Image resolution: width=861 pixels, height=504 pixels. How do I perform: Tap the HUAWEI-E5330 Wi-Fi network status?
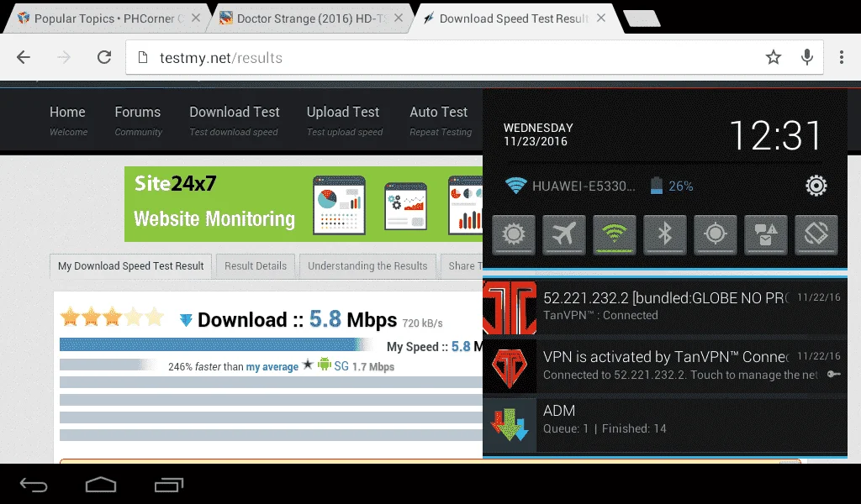point(570,186)
